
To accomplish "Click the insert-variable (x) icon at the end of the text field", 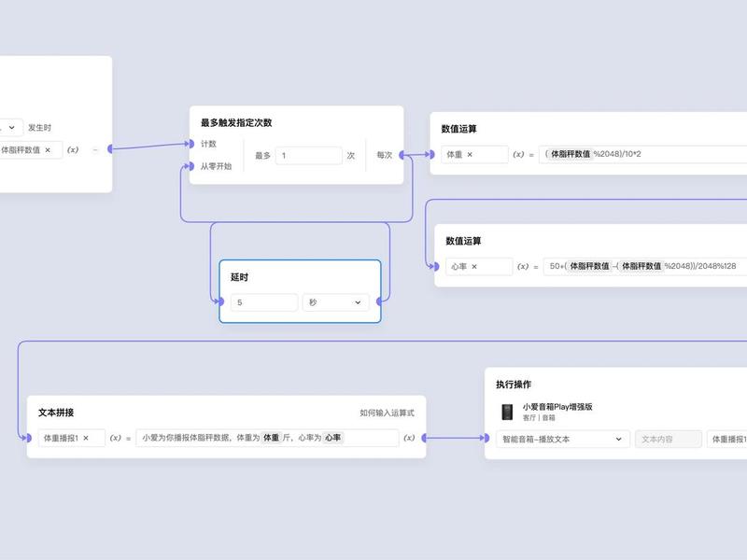I will click(x=409, y=438).
